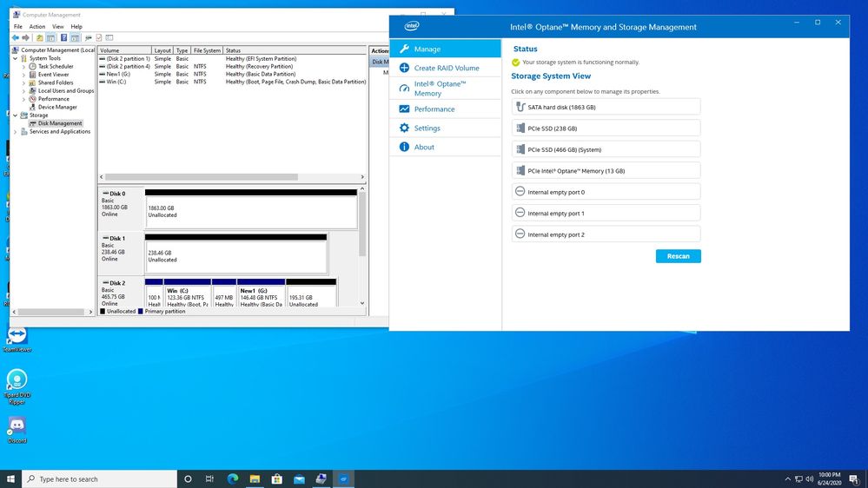Select PCIe Intel Optane Memory (13 GB) component

[x=606, y=170]
